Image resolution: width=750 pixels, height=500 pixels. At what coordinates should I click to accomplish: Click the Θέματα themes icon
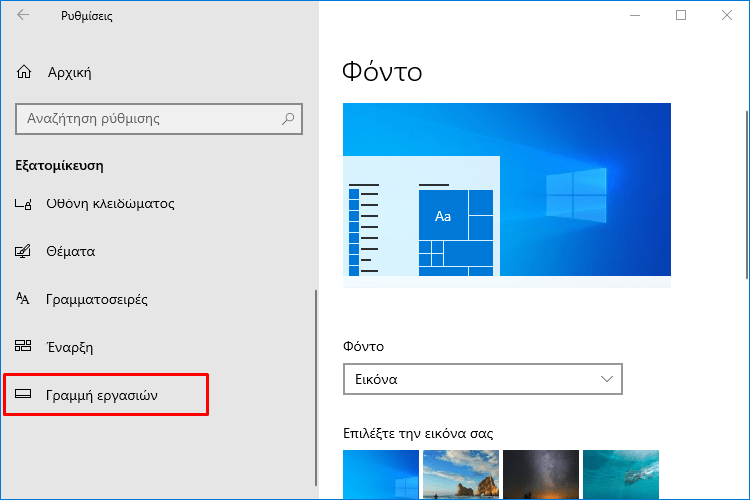22,251
